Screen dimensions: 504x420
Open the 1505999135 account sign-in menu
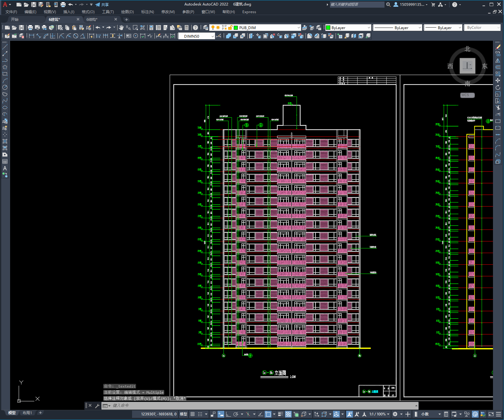[411, 5]
